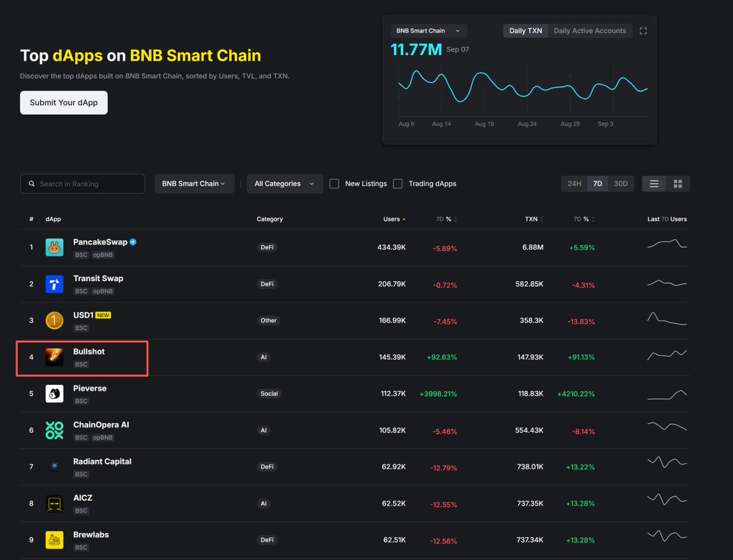Viewport: 733px width, 560px height.
Task: Click the AI category tag for Bullshot
Action: tap(263, 357)
